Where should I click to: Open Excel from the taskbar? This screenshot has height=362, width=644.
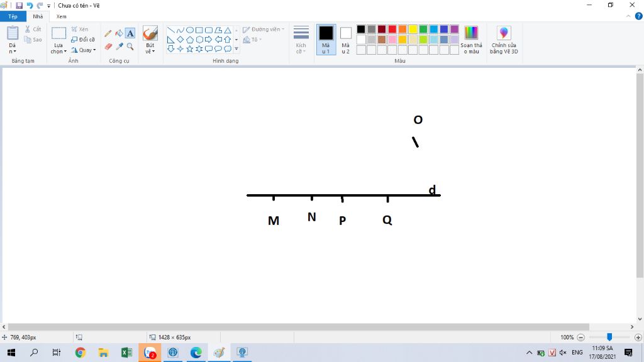pos(126,353)
